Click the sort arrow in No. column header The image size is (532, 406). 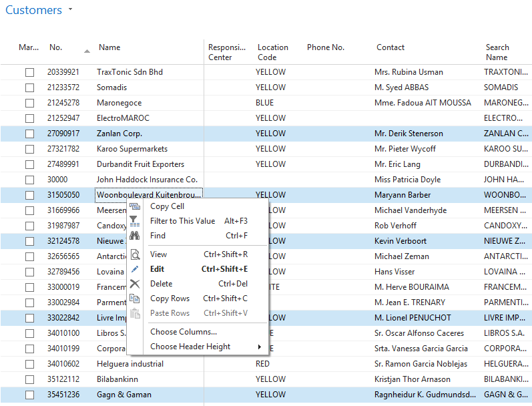pos(87,51)
